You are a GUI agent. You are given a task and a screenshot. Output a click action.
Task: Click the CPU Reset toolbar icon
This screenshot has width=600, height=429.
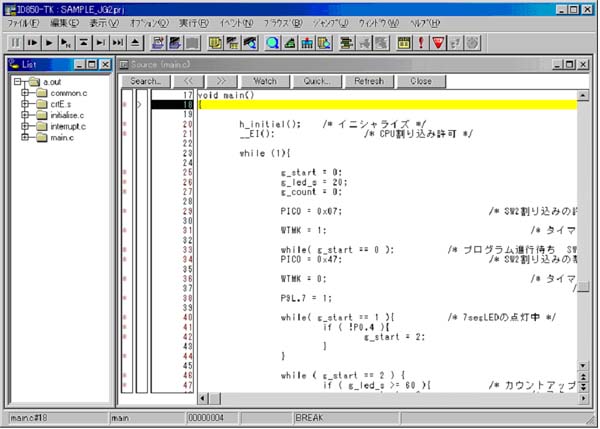pyautogui.click(x=135, y=43)
